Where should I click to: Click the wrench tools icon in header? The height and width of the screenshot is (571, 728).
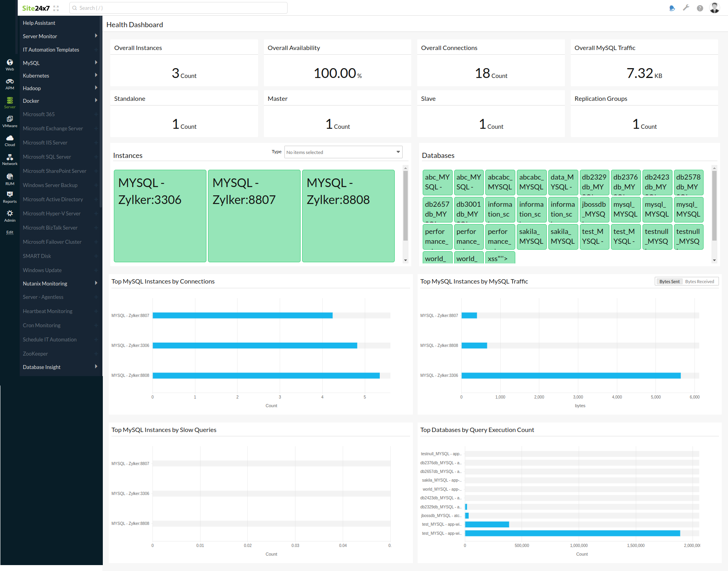tap(686, 8)
